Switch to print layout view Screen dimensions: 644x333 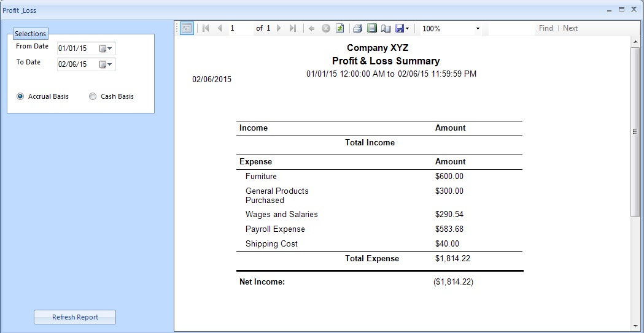pos(371,28)
